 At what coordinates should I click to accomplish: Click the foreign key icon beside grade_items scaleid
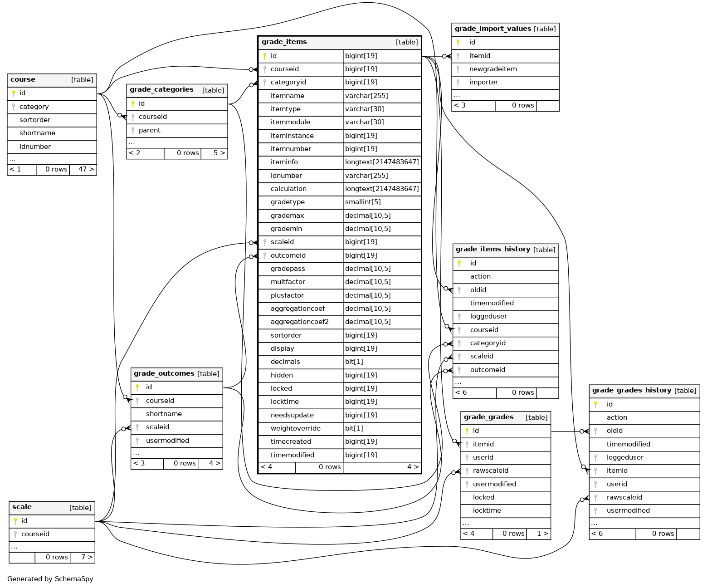(x=265, y=242)
